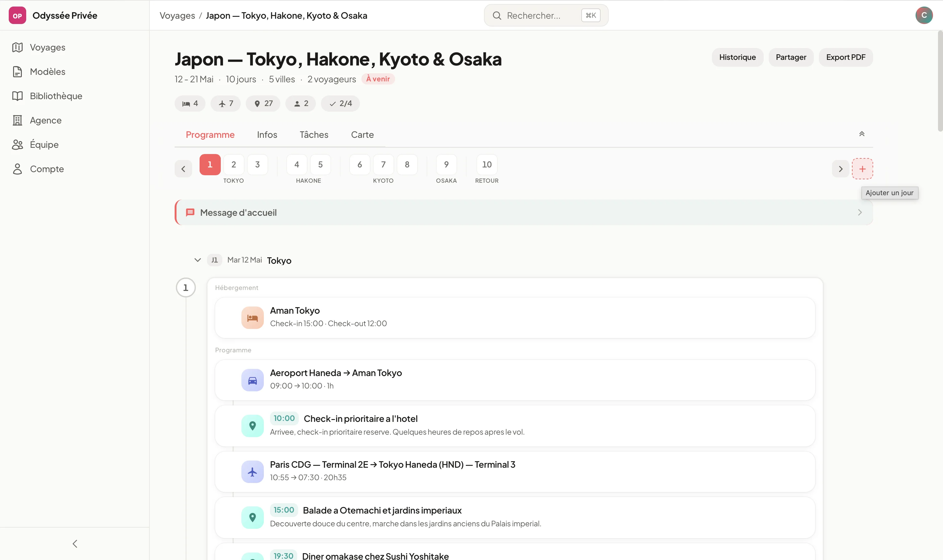Navigate back via Voyages breadcrumb

[177, 16]
